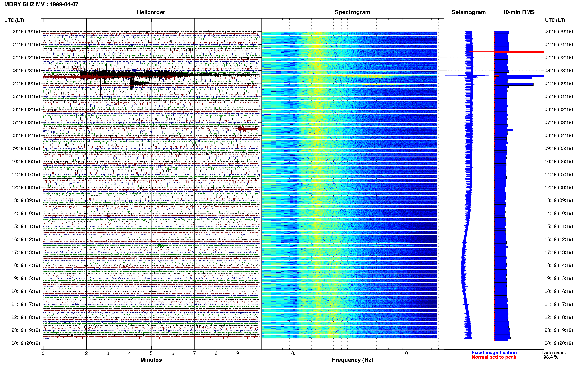
Task: Click left time label '03:19 (23:19)'
Action: pos(26,71)
